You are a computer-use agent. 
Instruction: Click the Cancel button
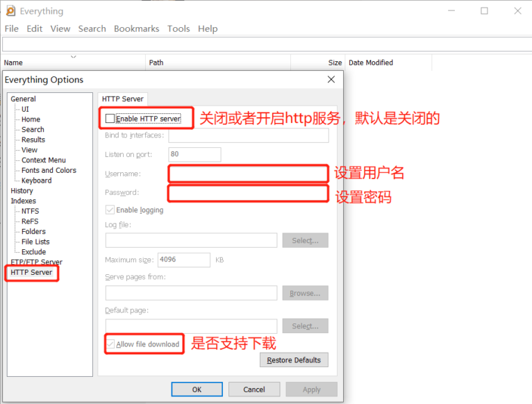pos(254,389)
